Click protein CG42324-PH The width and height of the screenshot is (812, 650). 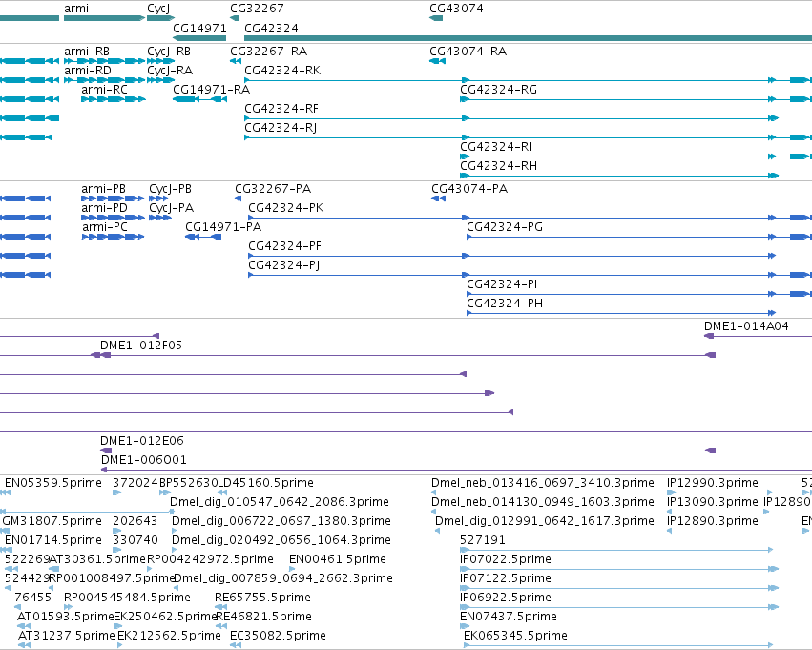click(x=505, y=304)
